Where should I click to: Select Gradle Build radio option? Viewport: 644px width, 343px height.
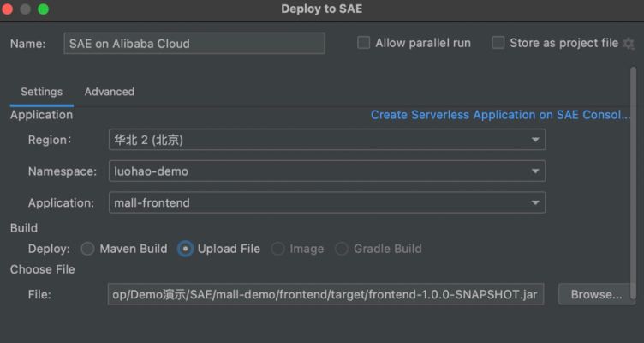(x=342, y=249)
